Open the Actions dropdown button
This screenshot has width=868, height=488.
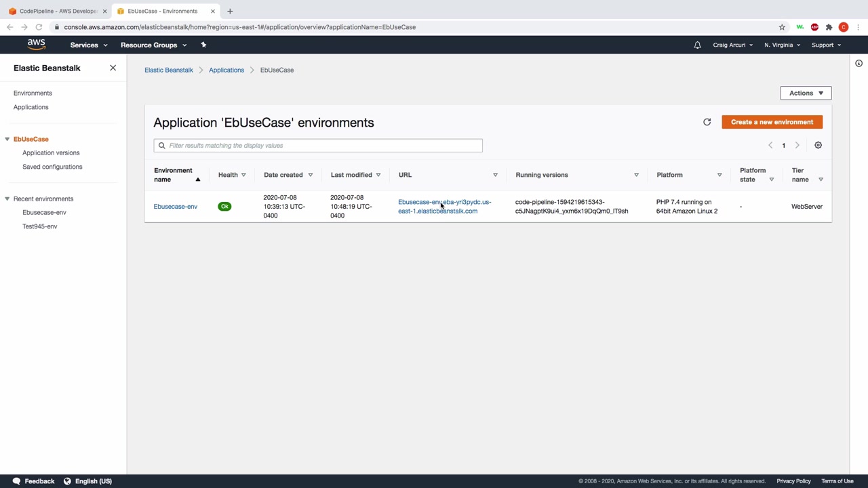click(806, 93)
